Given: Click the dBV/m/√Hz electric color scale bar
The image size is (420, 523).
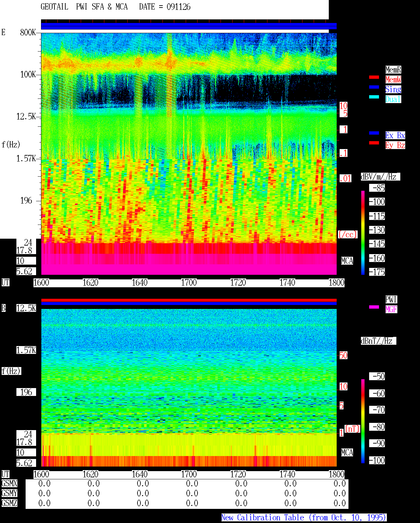Looking at the screenshot, I should click(363, 232).
